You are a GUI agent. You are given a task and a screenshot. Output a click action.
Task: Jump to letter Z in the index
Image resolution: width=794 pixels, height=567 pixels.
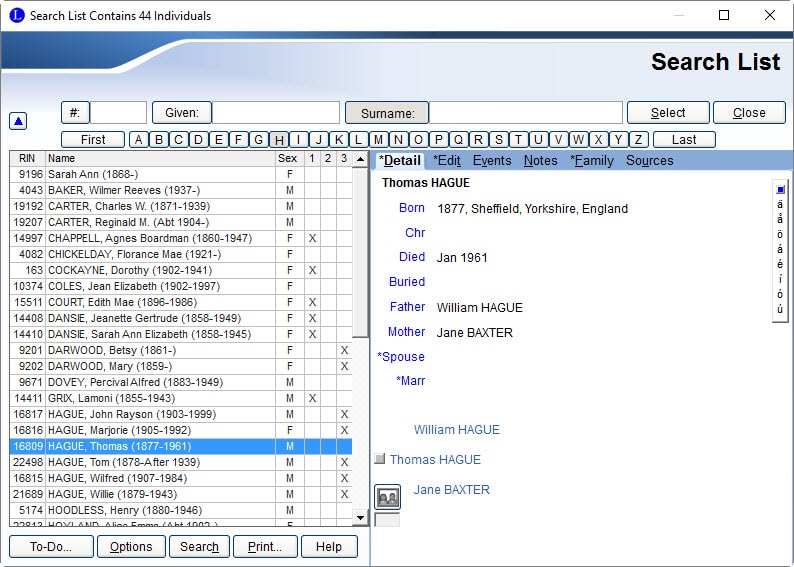(639, 140)
